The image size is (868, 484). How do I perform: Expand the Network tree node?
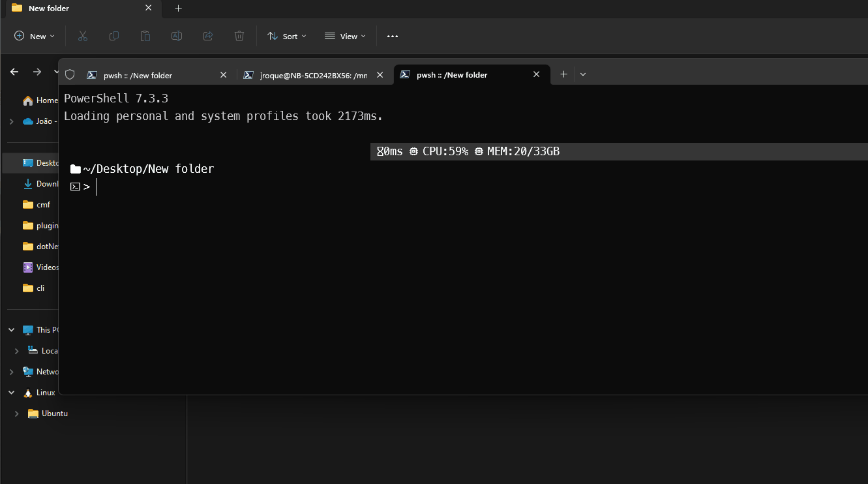11,372
